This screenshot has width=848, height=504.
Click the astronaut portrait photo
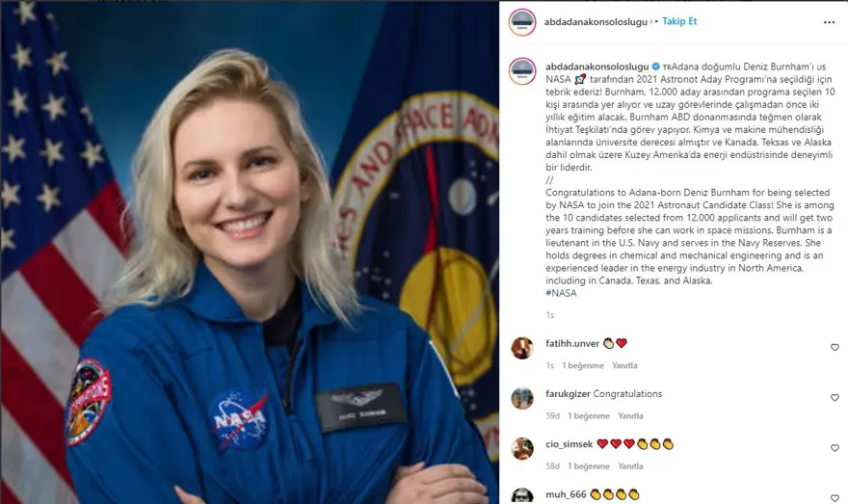pos(250,252)
